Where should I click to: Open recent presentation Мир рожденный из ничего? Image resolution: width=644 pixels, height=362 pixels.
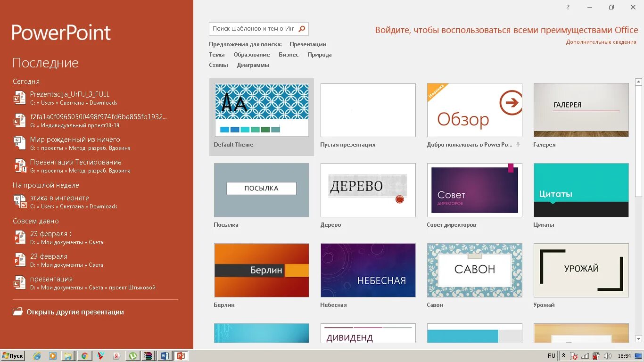tap(90, 143)
